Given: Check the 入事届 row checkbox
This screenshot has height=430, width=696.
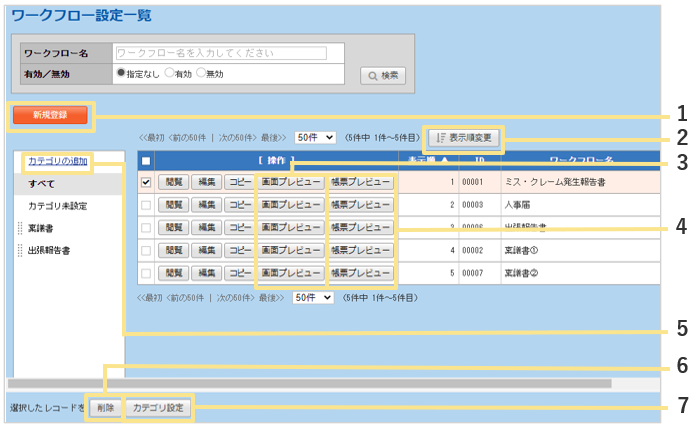Looking at the screenshot, I should point(146,205).
